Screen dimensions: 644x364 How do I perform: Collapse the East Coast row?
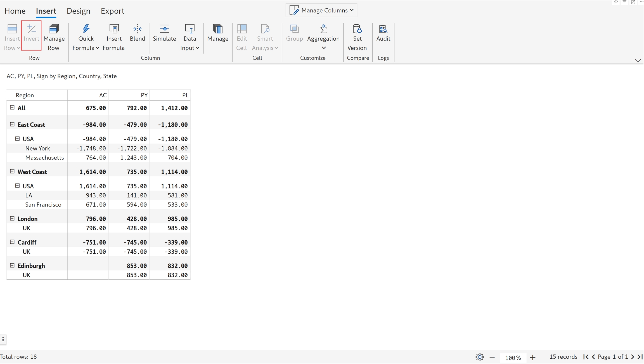click(12, 124)
